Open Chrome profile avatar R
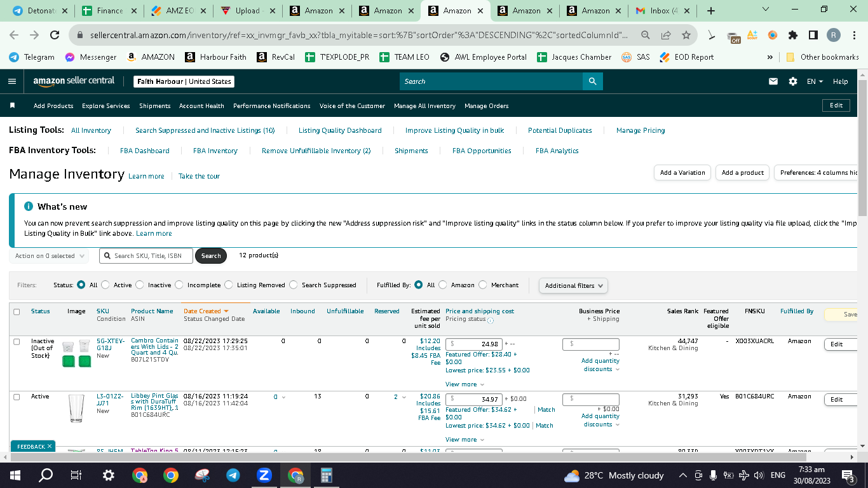 click(834, 36)
